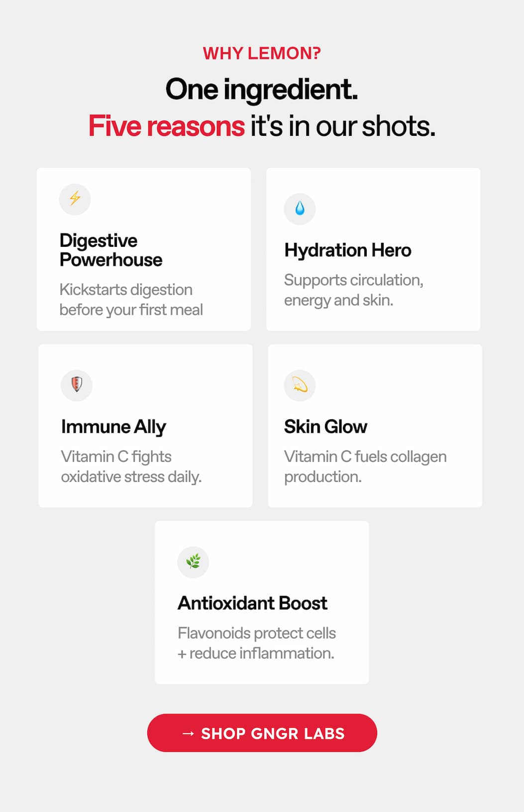The height and width of the screenshot is (812, 524).
Task: Open the Digestive Powerhouse card
Action: (144, 249)
